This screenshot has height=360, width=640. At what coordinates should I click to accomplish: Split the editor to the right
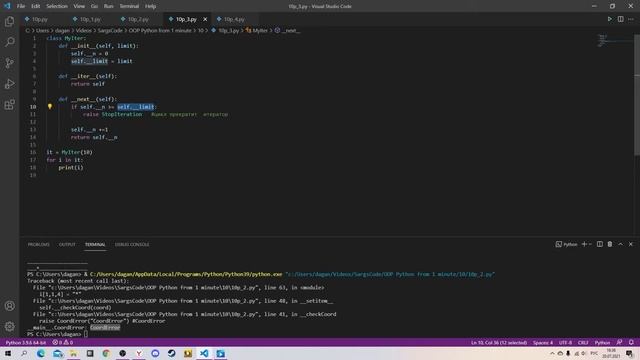coord(620,19)
